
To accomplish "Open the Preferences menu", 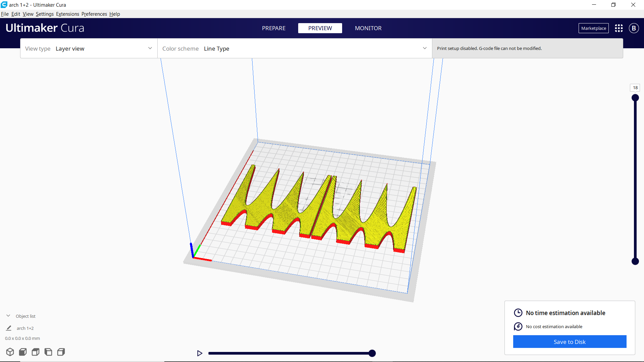I will point(94,14).
